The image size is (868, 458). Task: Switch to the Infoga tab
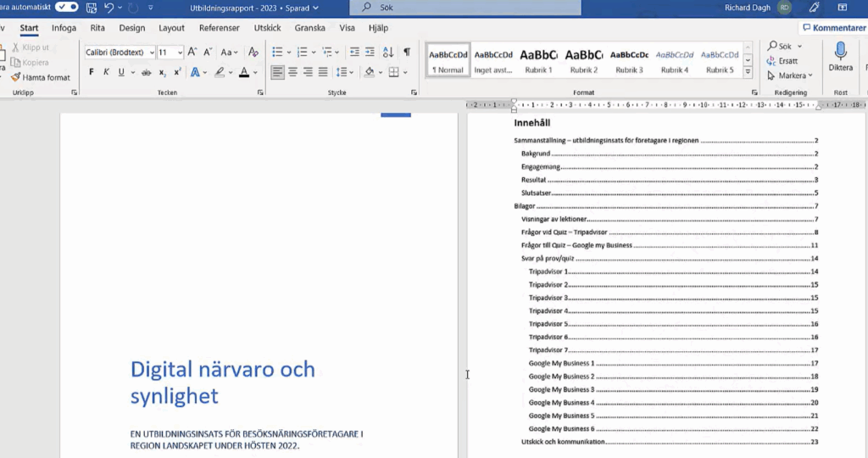(64, 28)
